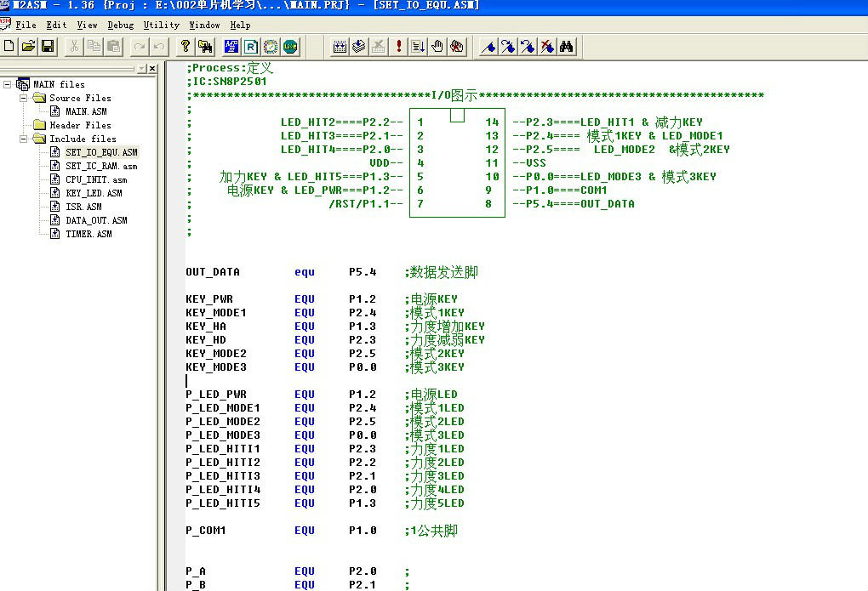The width and height of the screenshot is (868, 591).
Task: Open the Debug menu
Action: point(120,26)
